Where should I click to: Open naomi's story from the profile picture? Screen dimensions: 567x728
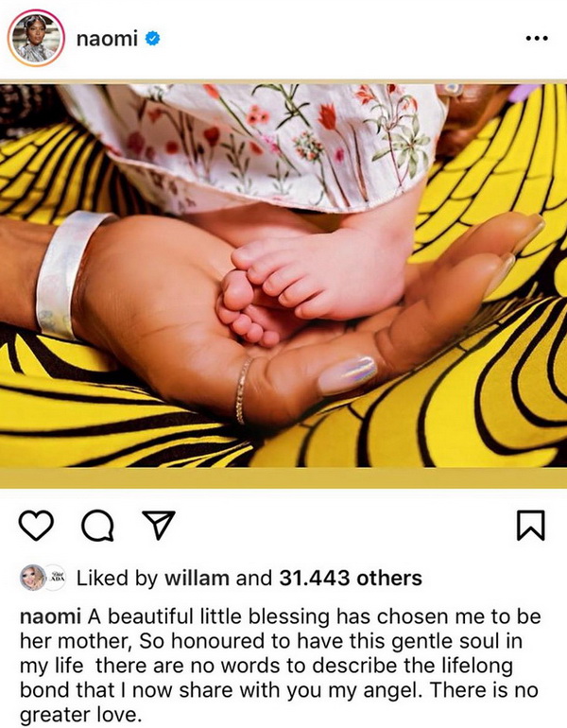(36, 38)
